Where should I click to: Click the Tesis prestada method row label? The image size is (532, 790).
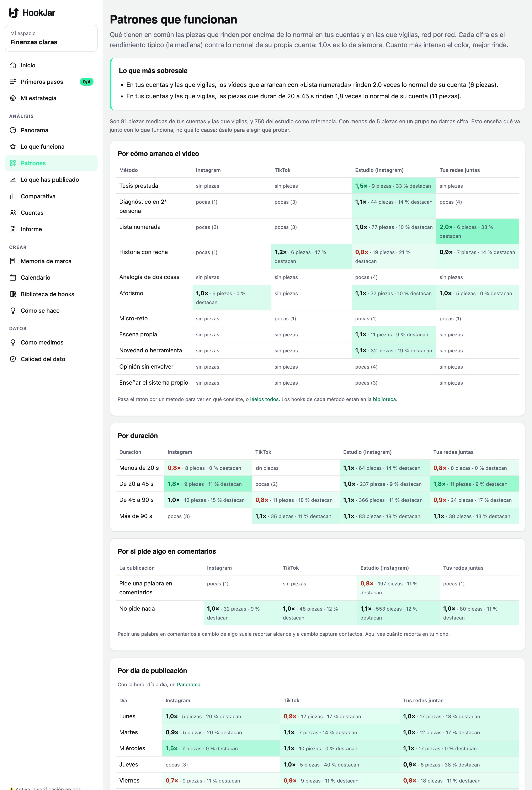[x=138, y=186]
